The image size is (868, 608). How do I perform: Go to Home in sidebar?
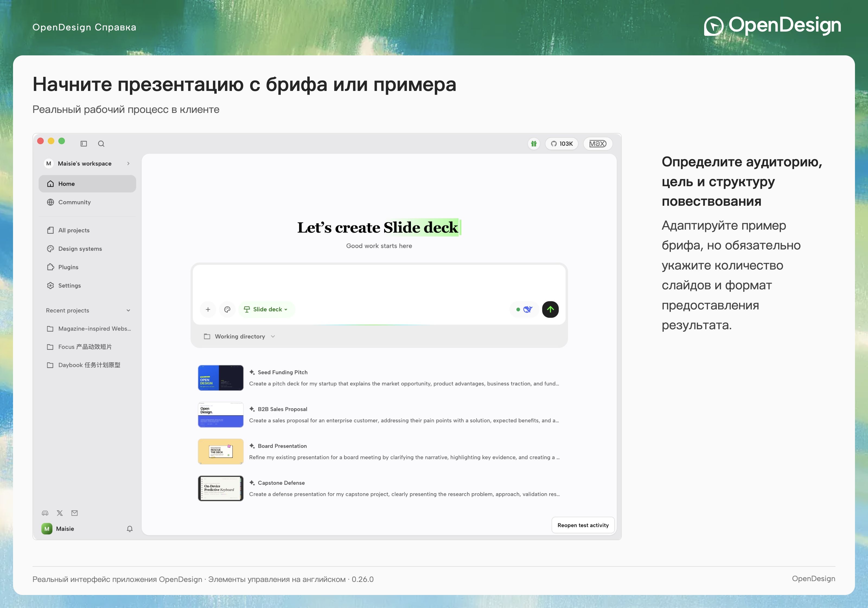tap(87, 184)
